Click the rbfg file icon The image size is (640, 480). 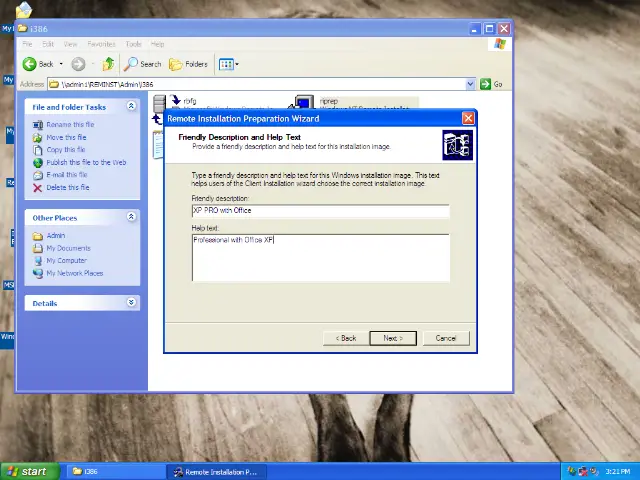point(175,101)
